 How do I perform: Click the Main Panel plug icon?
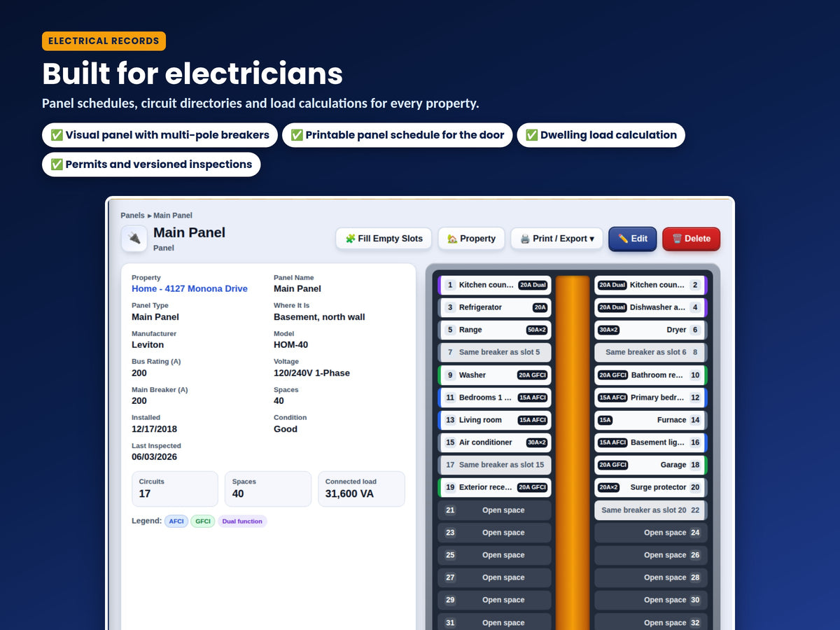[134, 238]
